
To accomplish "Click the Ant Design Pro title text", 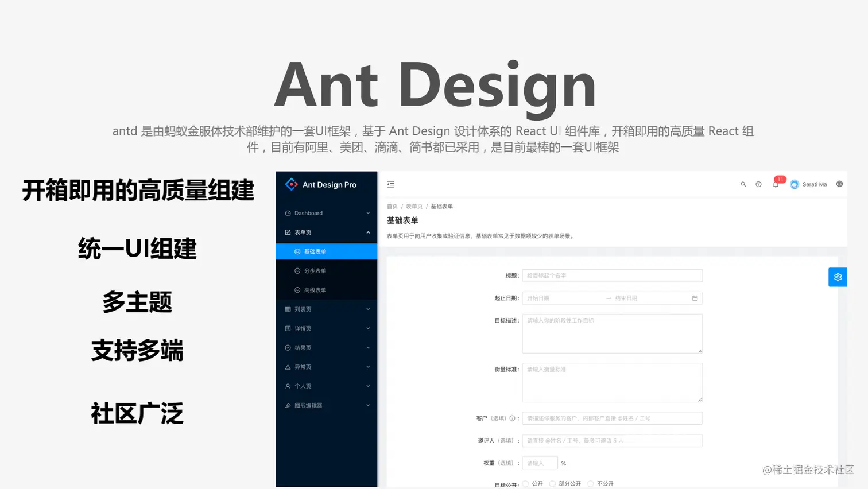I will [330, 185].
